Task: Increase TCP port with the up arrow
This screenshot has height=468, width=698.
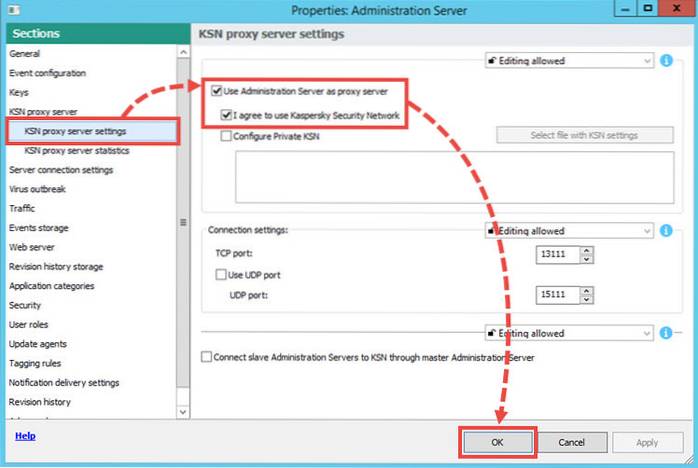Action: tap(586, 251)
